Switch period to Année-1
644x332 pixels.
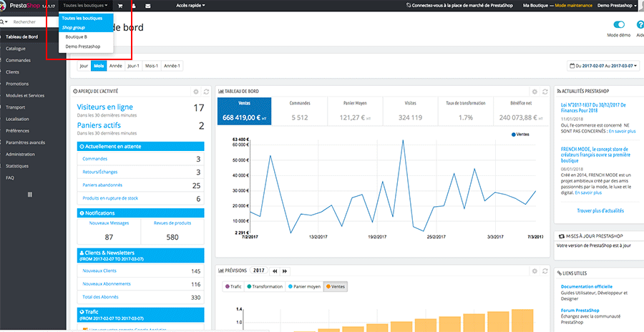(172, 66)
